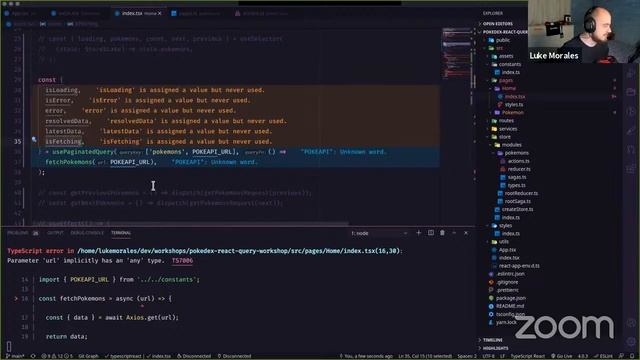Close the active index.tsx editor tab
Image resolution: width=640 pixels, height=360 pixels.
[x=160, y=13]
